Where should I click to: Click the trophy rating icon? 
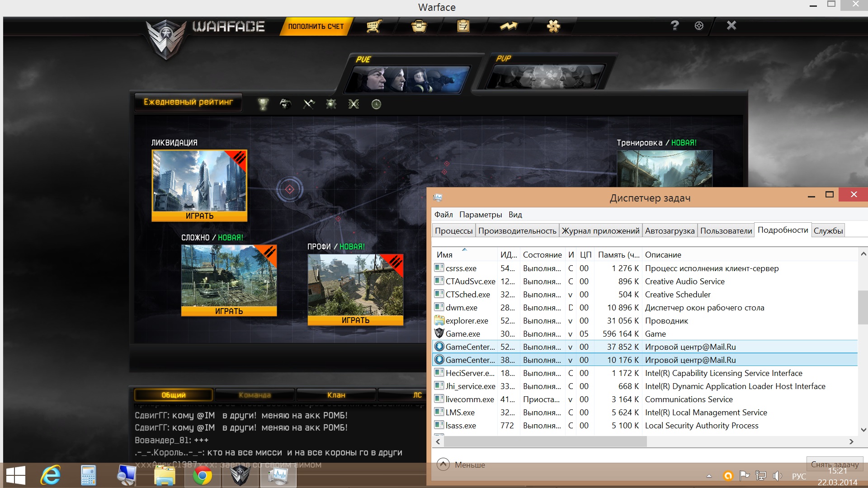click(x=263, y=104)
